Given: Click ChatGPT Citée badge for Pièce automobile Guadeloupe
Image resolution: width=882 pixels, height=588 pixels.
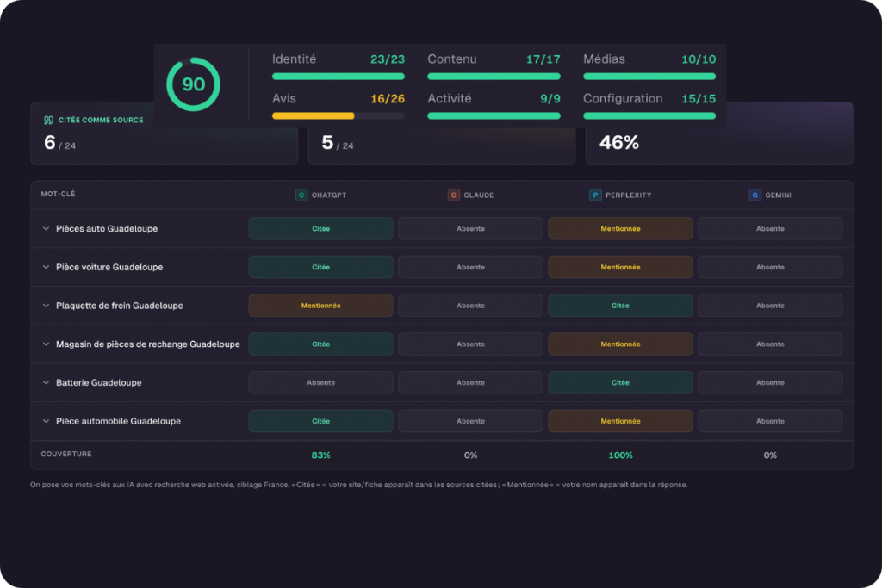Looking at the screenshot, I should point(320,421).
